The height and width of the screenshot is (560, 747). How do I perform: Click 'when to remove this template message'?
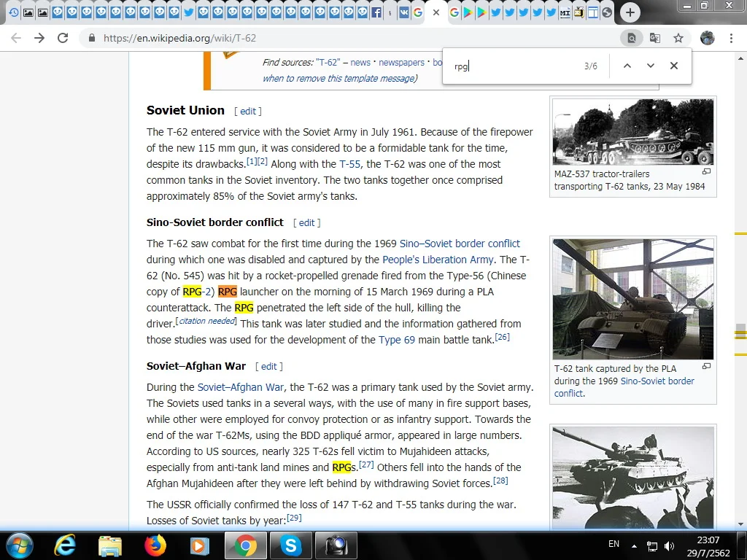(x=338, y=79)
